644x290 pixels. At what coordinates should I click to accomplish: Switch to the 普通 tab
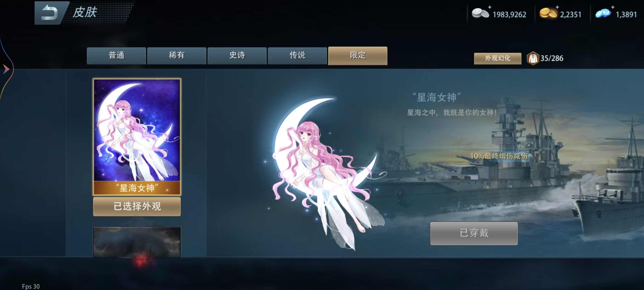tap(116, 55)
